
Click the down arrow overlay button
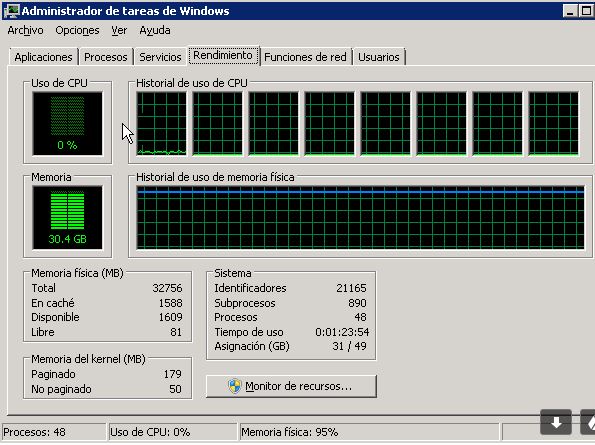click(x=556, y=422)
